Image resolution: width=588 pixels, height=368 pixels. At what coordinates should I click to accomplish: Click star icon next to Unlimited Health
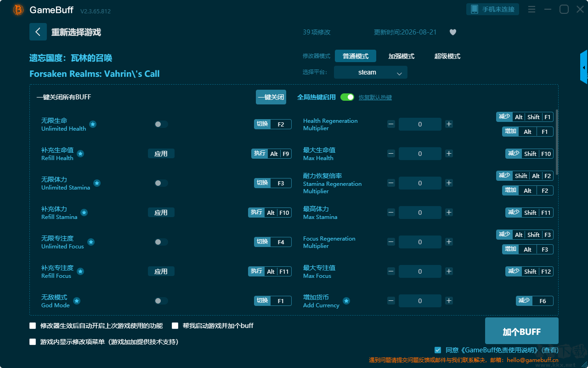click(93, 124)
